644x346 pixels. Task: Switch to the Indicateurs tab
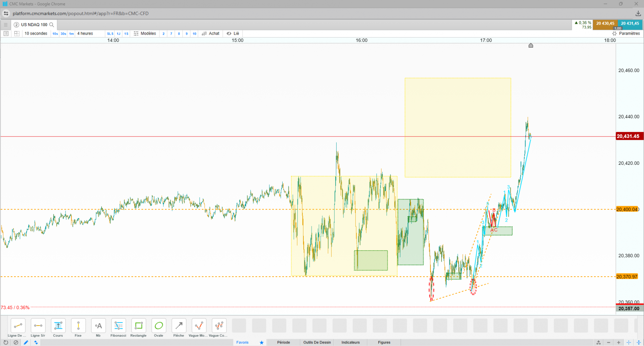pyautogui.click(x=351, y=342)
